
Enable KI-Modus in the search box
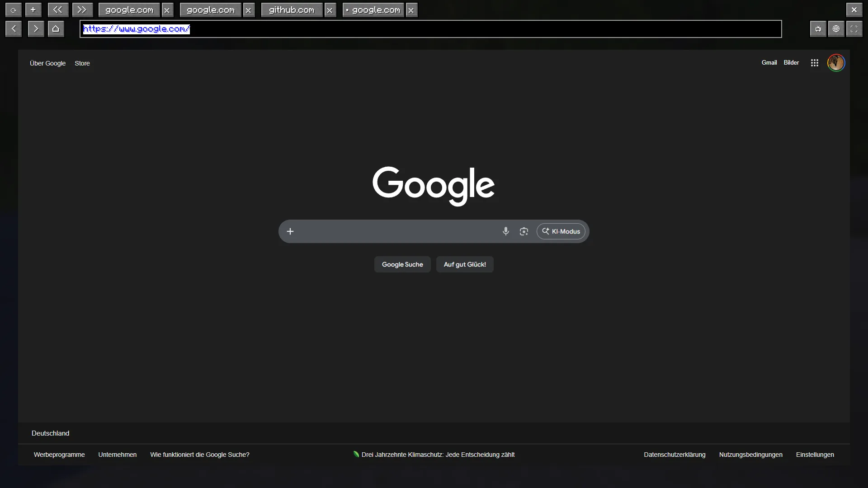[561, 231]
